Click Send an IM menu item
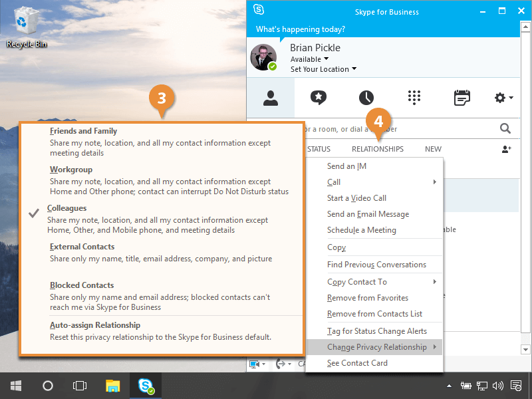Image resolution: width=532 pixels, height=399 pixels. [x=346, y=166]
